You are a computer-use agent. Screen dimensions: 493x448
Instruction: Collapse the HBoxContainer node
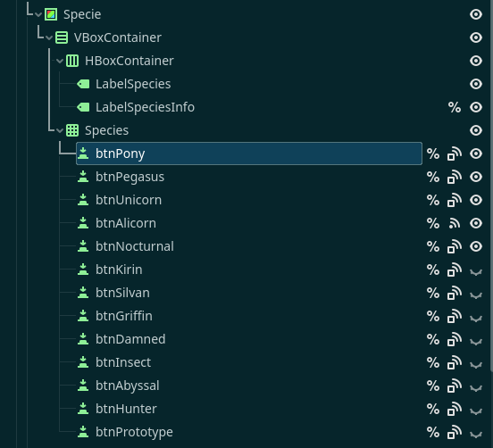coord(60,62)
